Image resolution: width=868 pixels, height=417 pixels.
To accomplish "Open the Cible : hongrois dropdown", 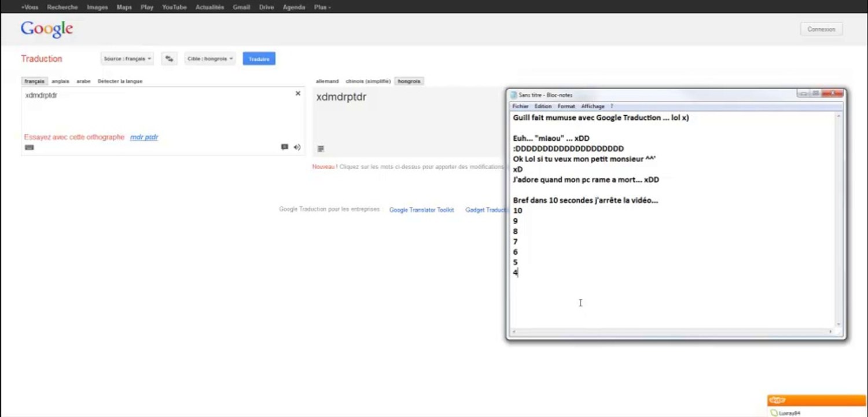I will 210,58.
